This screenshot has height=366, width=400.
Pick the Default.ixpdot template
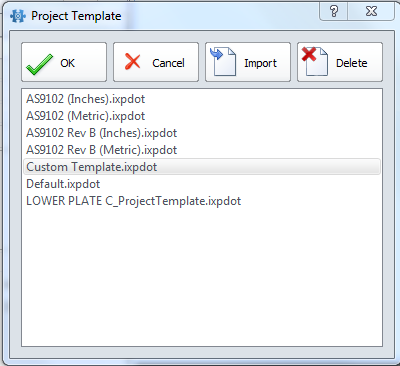pyautogui.click(x=63, y=184)
